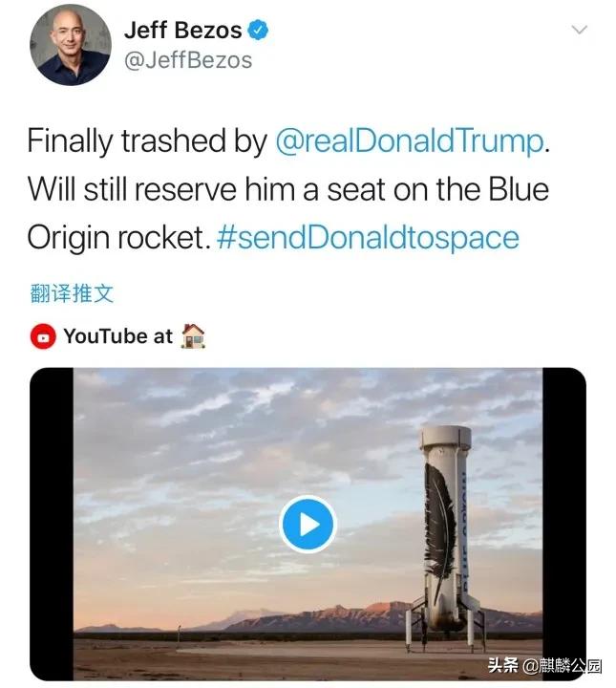Click the blue verified badge icon

(258, 30)
